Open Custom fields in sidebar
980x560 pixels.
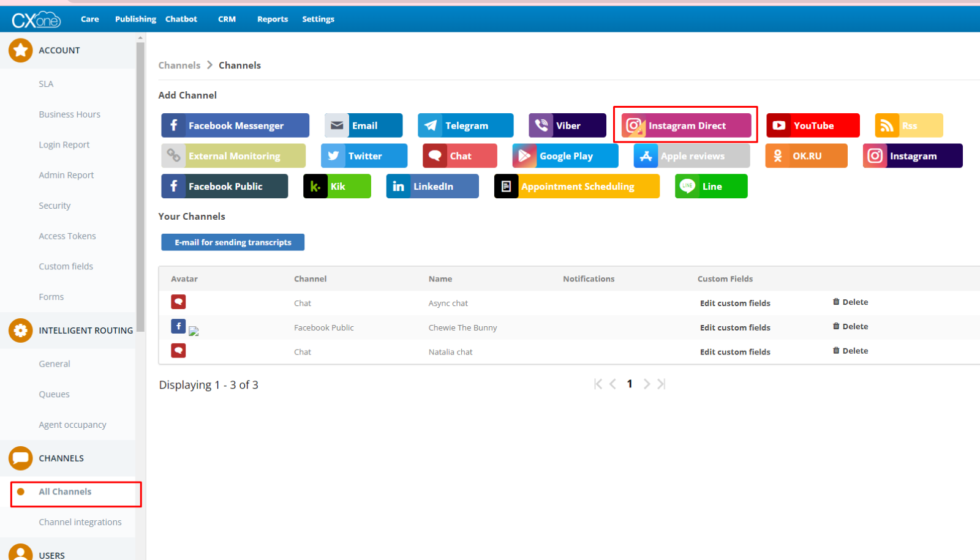[66, 266]
